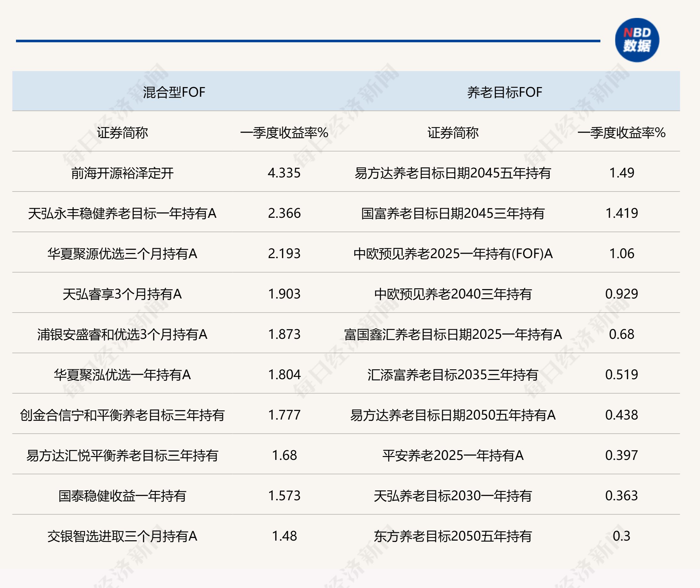Viewport: 700px width, 588px height.
Task: Select return value 1.873
Action: point(284,334)
